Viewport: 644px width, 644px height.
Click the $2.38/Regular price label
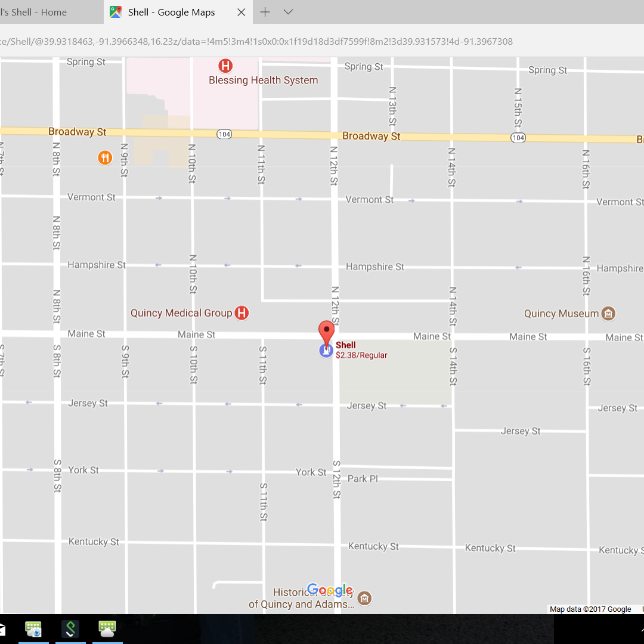[361, 355]
